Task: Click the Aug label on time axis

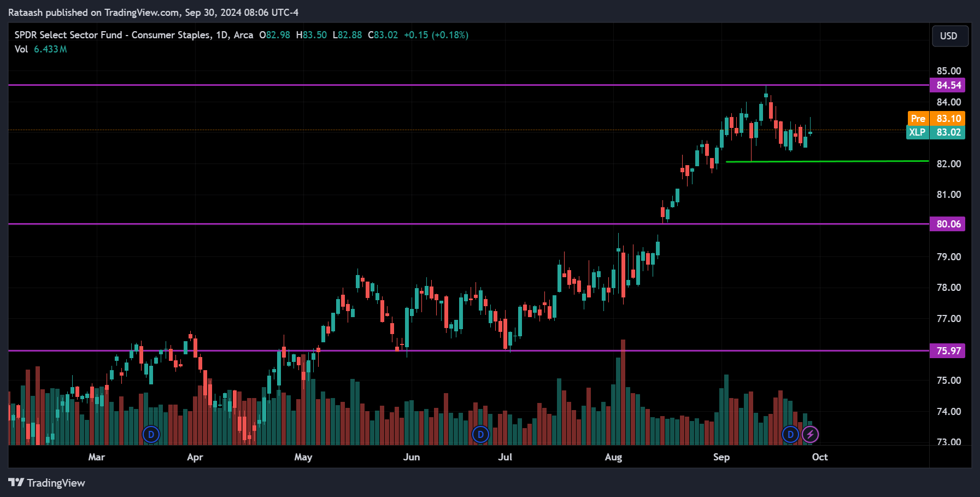Action: (613, 457)
